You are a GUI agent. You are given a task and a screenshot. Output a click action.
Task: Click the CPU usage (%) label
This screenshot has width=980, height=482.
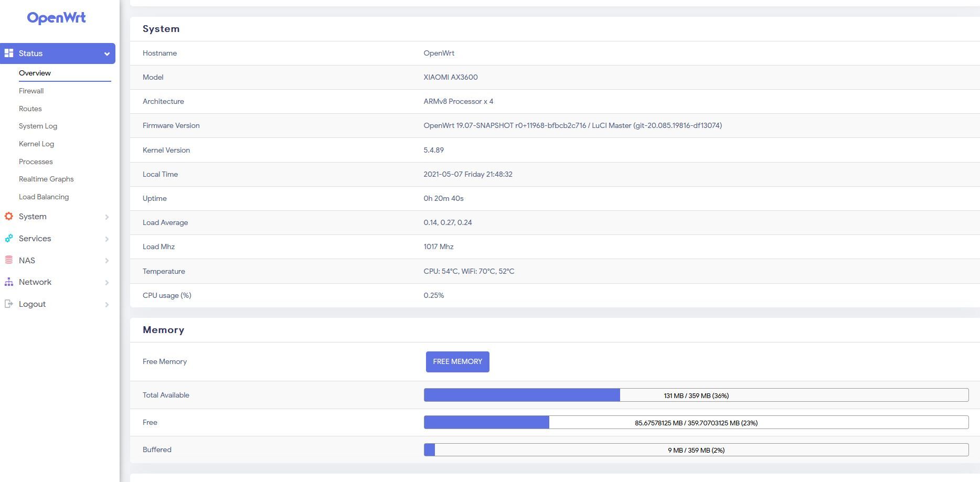(167, 295)
